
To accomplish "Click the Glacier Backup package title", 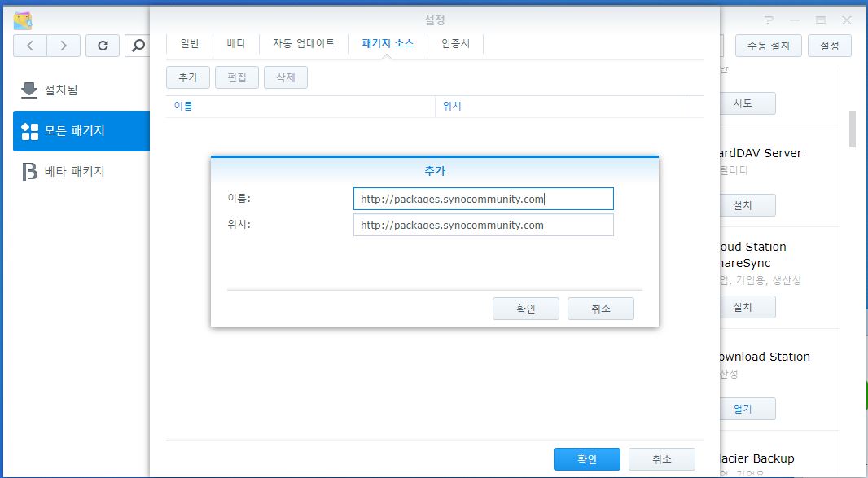I will click(x=756, y=458).
